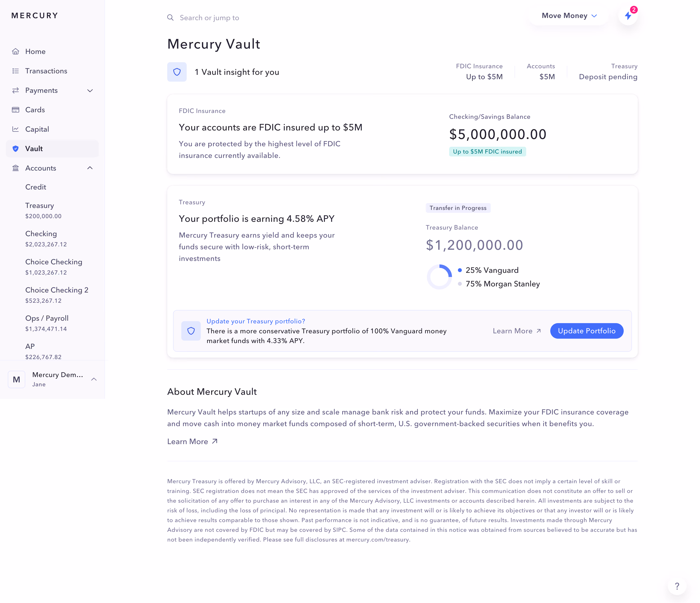Select the Vault menu item
Image resolution: width=700 pixels, height=603 pixels.
click(x=52, y=148)
